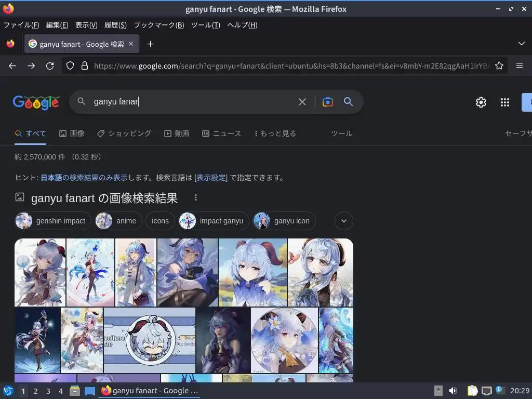The image size is (532, 399).
Task: Expand the list all tabs chevron
Action: (x=522, y=44)
